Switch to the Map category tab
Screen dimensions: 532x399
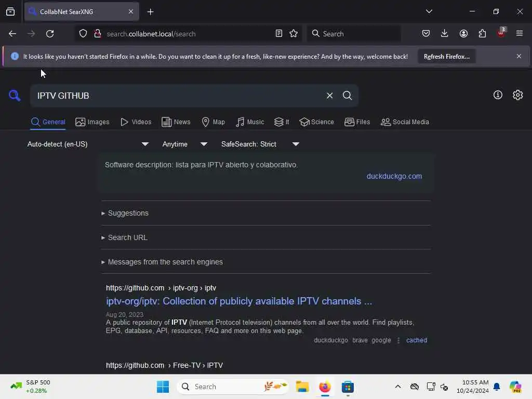pos(213,122)
